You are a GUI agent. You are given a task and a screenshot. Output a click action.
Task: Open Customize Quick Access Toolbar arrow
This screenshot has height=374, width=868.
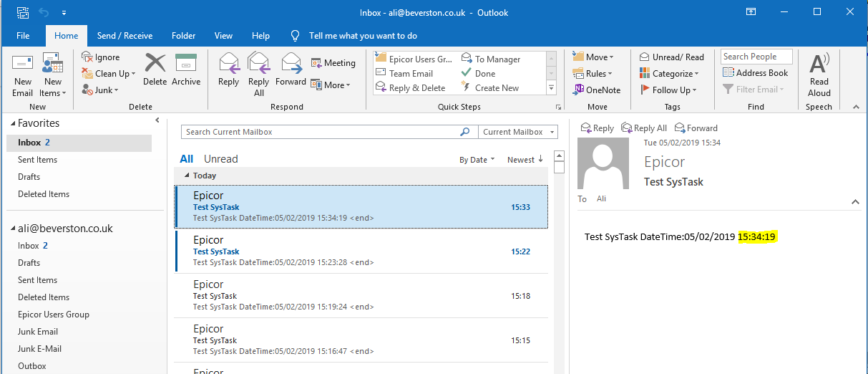point(64,13)
